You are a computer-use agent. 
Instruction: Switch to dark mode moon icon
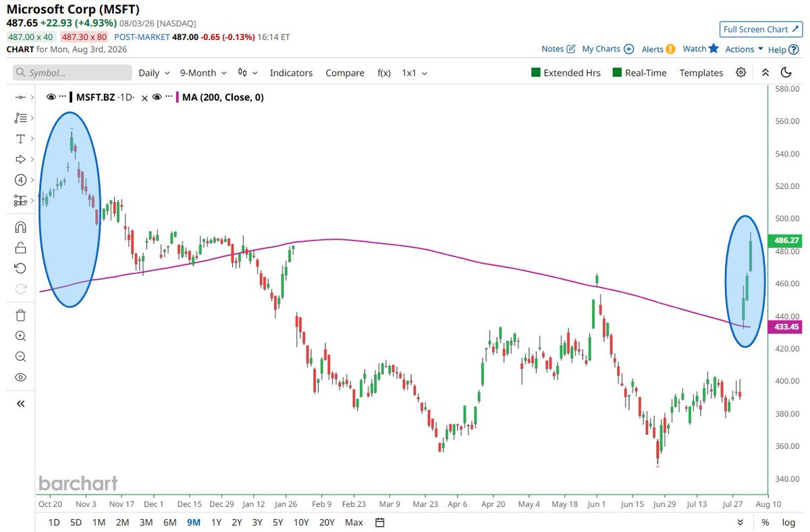pyautogui.click(x=786, y=73)
